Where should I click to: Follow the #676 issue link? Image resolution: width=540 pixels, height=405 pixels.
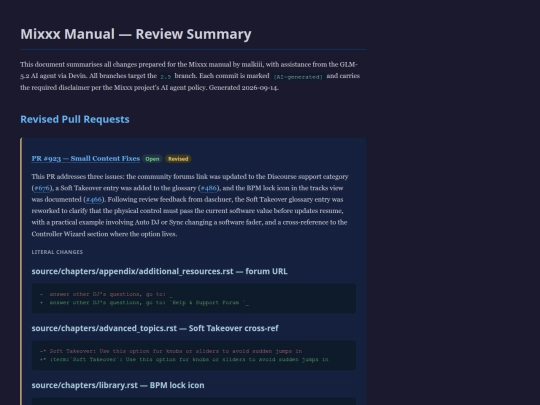click(42, 188)
